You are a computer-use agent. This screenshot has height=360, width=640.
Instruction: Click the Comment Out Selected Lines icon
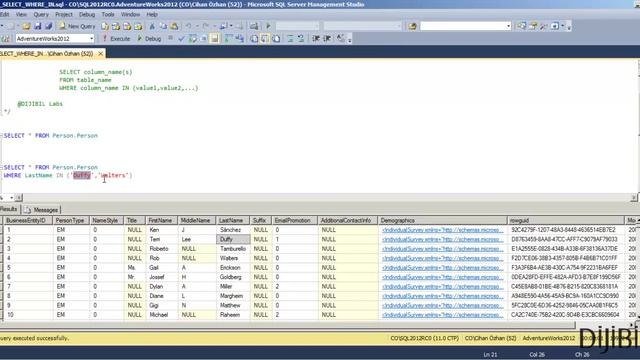(290, 38)
